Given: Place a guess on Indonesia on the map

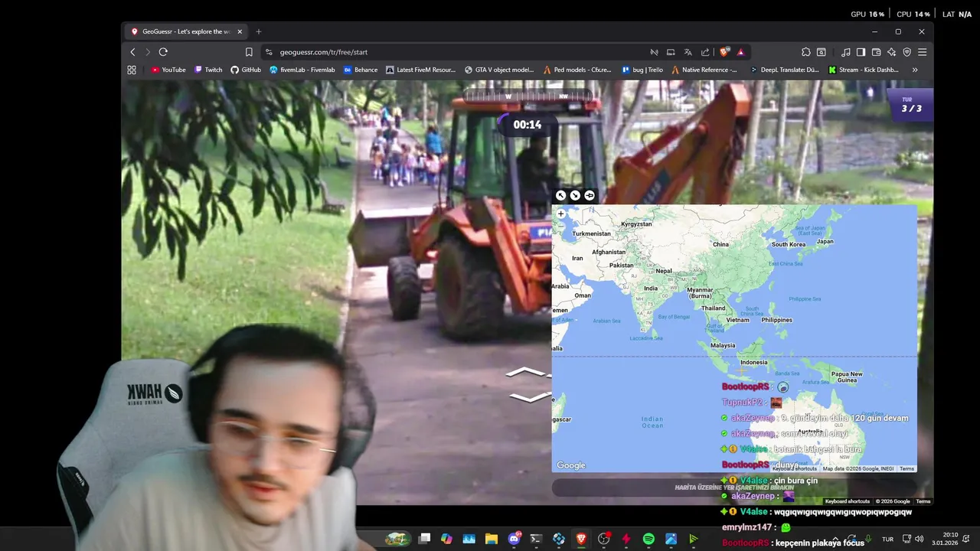Looking at the screenshot, I should tap(753, 363).
